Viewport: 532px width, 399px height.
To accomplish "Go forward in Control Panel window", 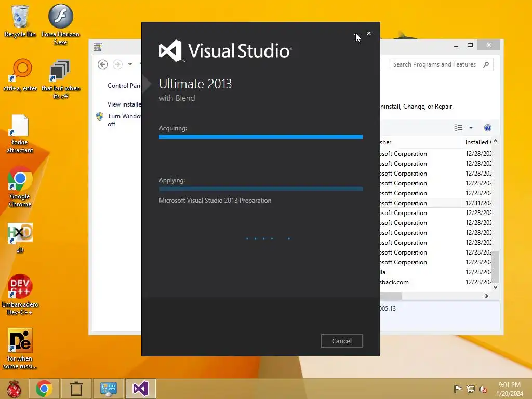I will pos(117,64).
